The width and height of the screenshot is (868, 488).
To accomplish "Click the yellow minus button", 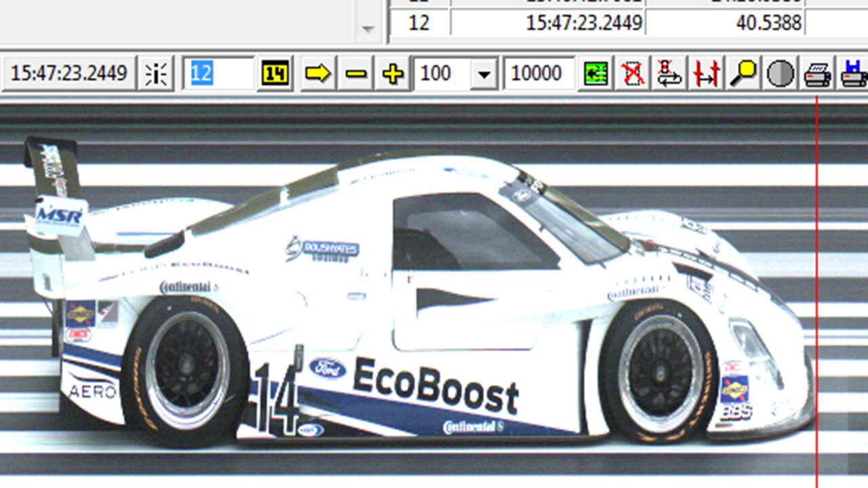I will [355, 73].
